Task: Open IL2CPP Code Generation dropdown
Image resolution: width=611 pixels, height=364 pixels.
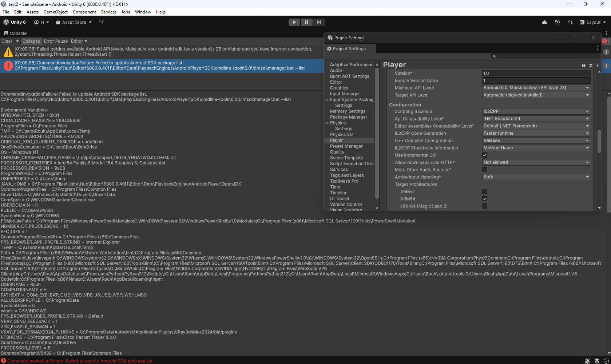Action: pyautogui.click(x=536, y=133)
